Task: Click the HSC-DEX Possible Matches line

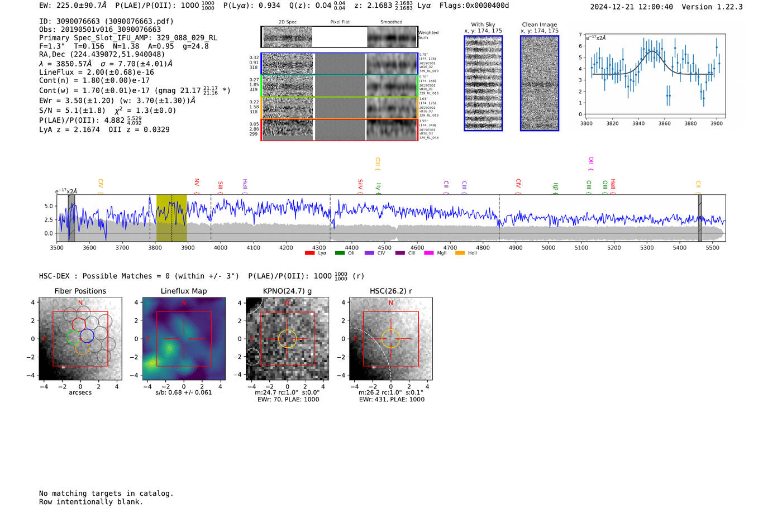Action: 201,276
